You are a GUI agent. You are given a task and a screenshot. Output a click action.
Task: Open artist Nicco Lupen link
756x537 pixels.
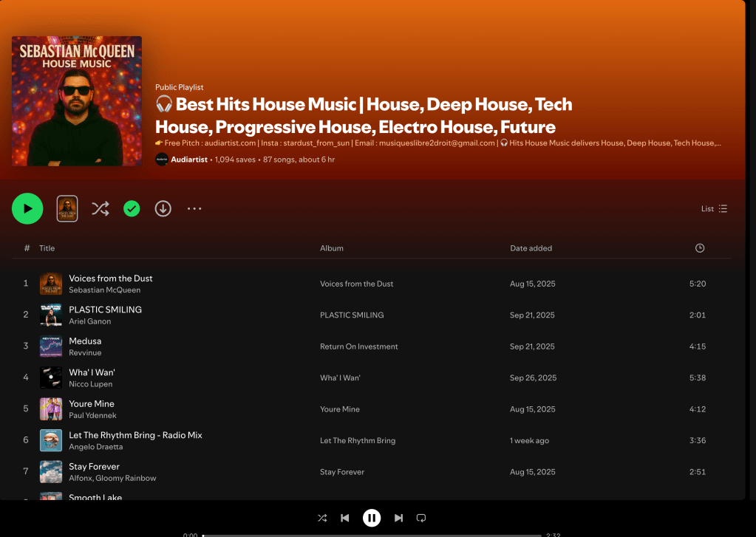tap(90, 384)
